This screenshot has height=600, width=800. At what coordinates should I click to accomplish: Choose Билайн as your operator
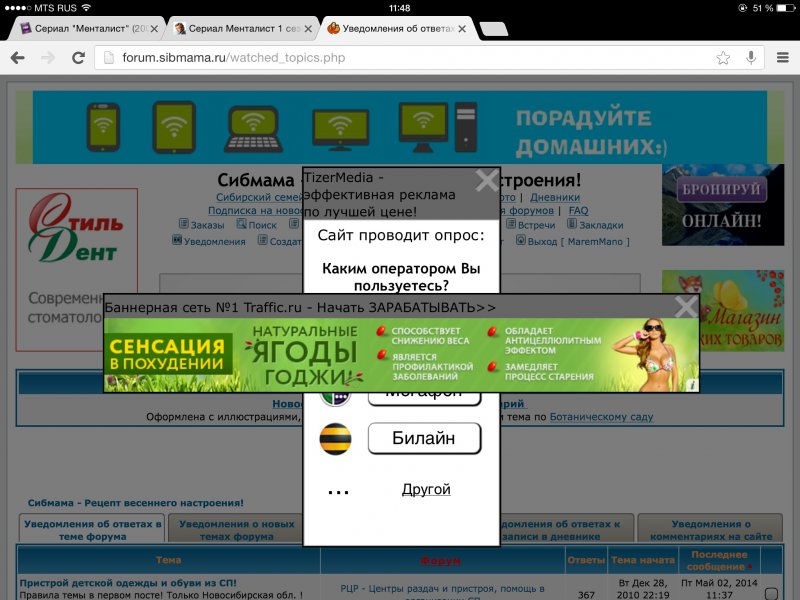424,438
